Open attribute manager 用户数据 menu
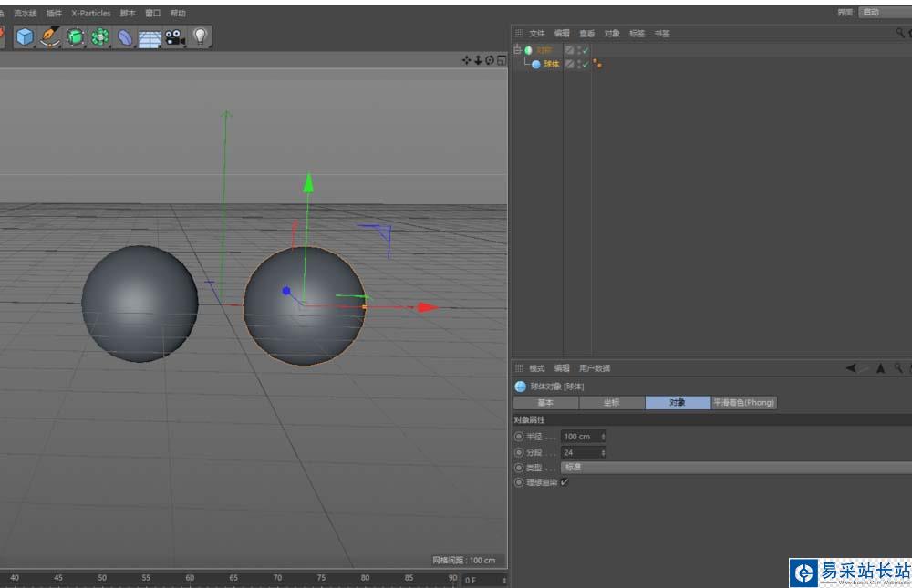This screenshot has height=588, width=912. (x=595, y=368)
